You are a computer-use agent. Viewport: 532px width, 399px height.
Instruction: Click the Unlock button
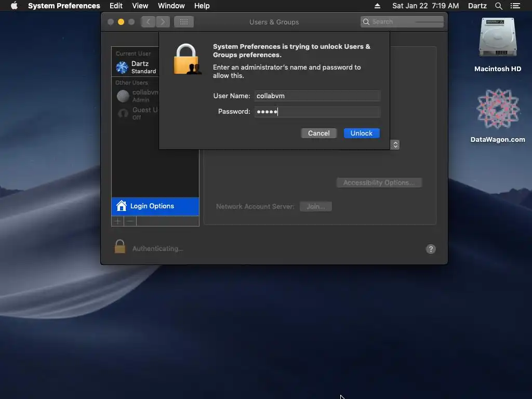pyautogui.click(x=362, y=134)
